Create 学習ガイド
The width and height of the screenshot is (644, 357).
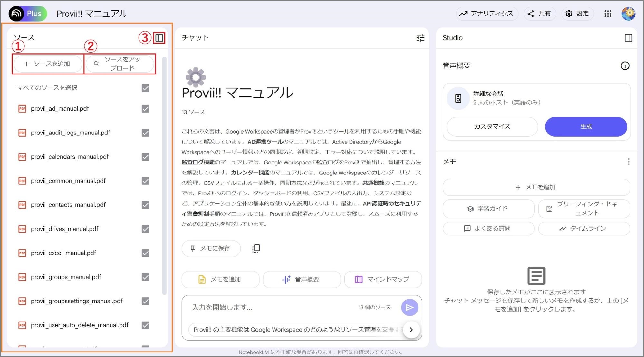488,209
